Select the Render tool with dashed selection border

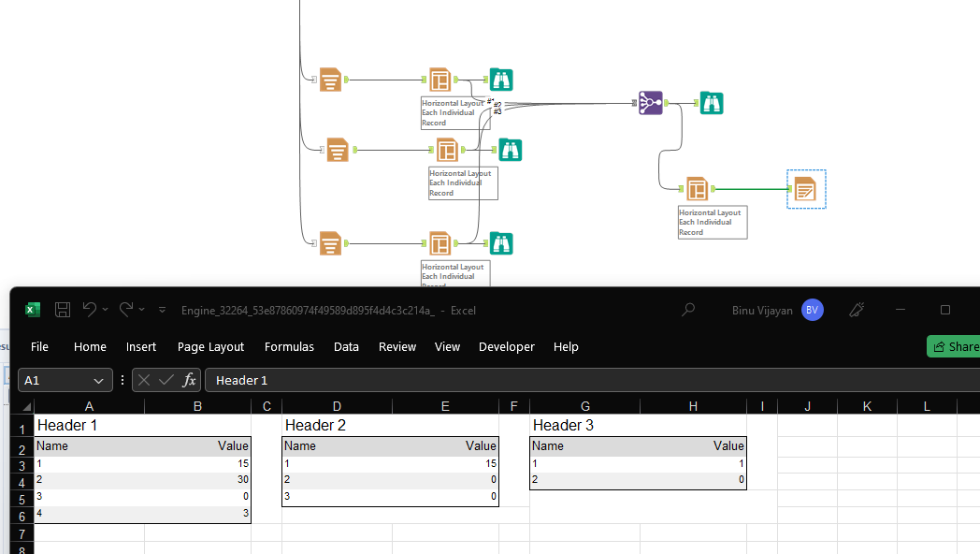[805, 188]
